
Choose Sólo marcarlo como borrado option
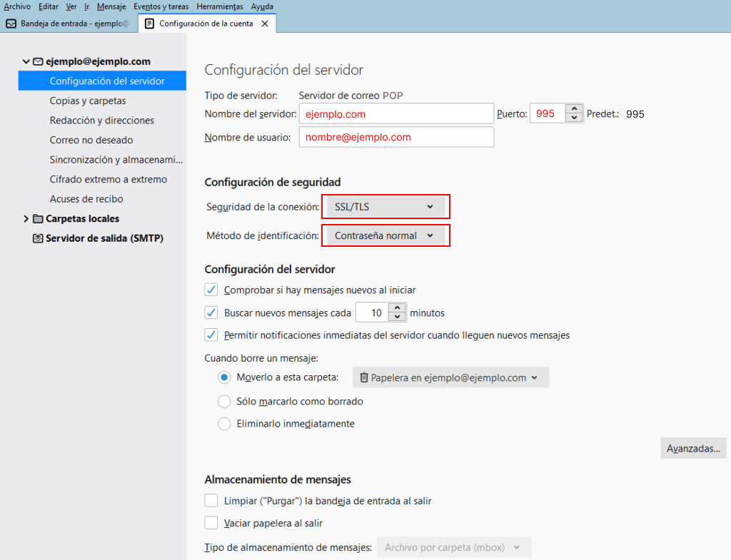coord(224,402)
